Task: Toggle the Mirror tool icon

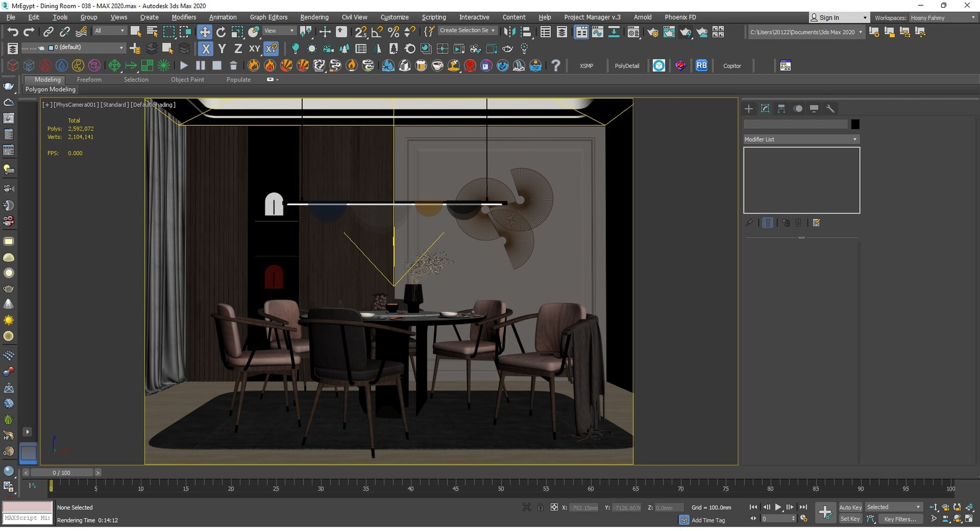Action: point(510,32)
